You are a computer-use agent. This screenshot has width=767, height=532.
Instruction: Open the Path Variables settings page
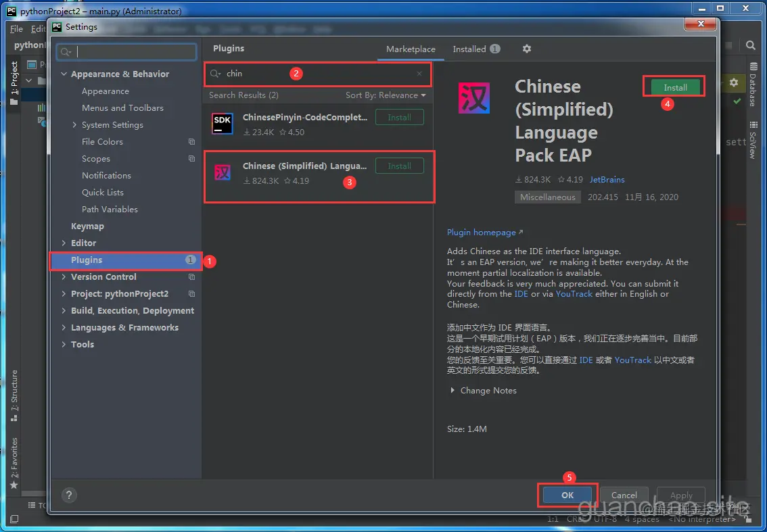110,210
